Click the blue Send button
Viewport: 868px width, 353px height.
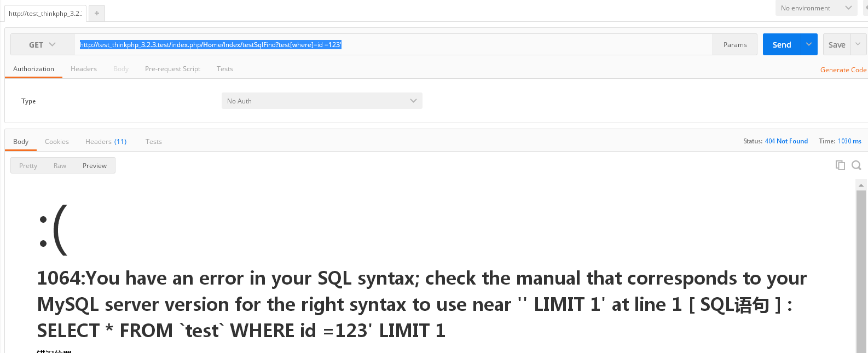(782, 45)
